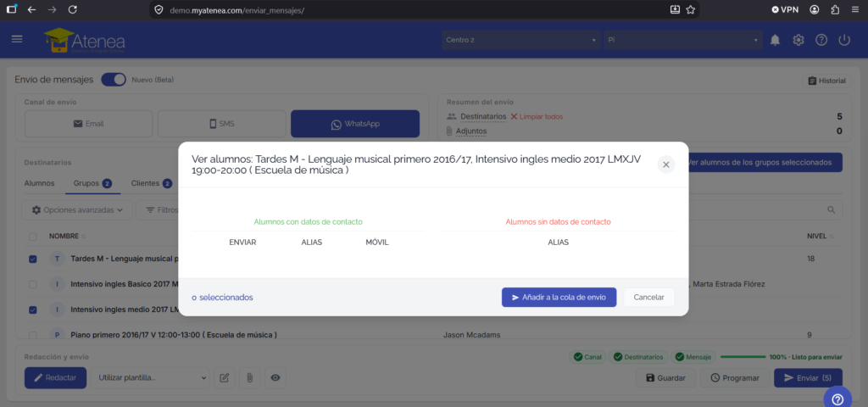Click the site shield security icon
Image resolution: width=868 pixels, height=407 pixels.
pos(159,10)
